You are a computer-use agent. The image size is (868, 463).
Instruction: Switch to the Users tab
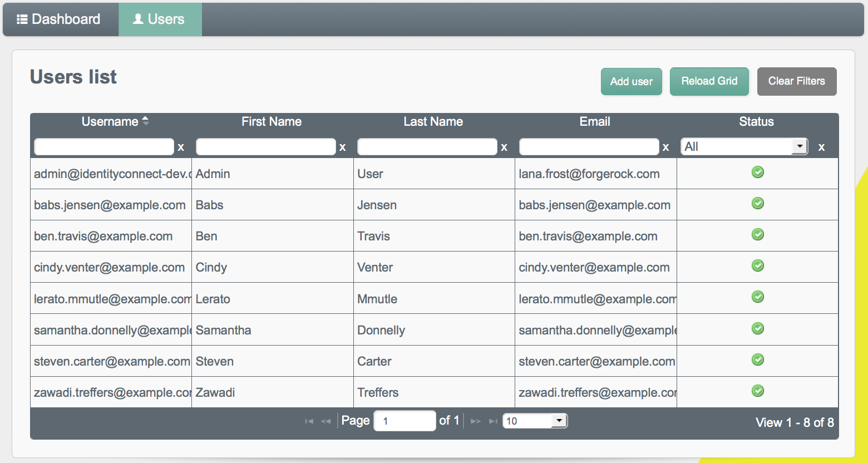(160, 19)
